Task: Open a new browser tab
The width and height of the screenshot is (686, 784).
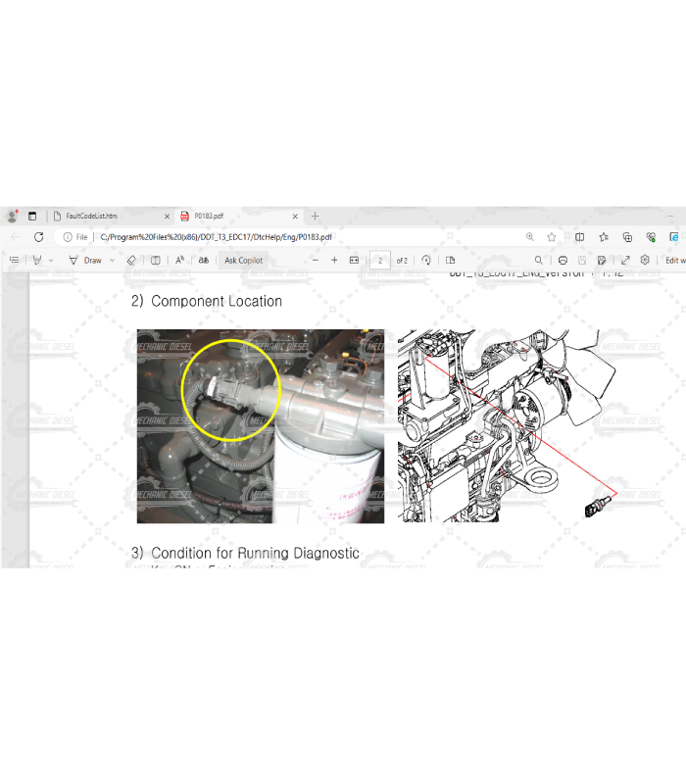Action: (x=315, y=216)
